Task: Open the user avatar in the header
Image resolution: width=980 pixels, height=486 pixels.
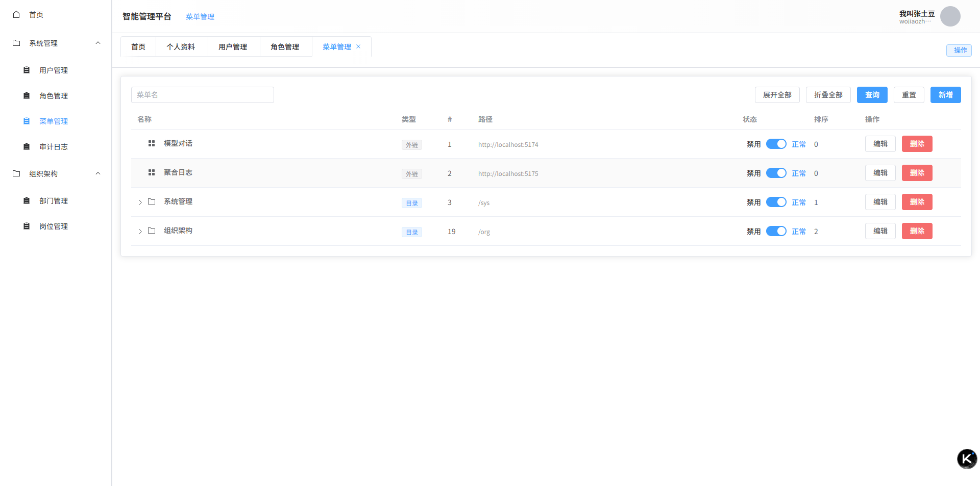Action: pos(950,16)
